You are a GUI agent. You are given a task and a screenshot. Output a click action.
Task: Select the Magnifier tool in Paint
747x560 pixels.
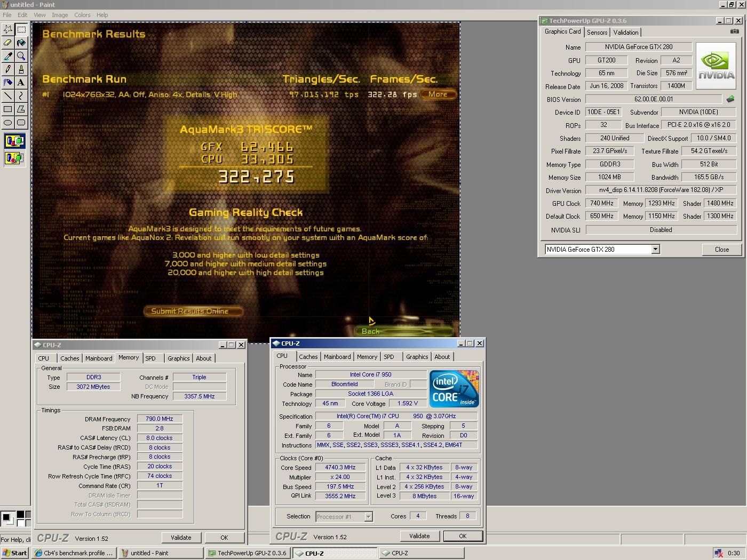click(x=21, y=55)
